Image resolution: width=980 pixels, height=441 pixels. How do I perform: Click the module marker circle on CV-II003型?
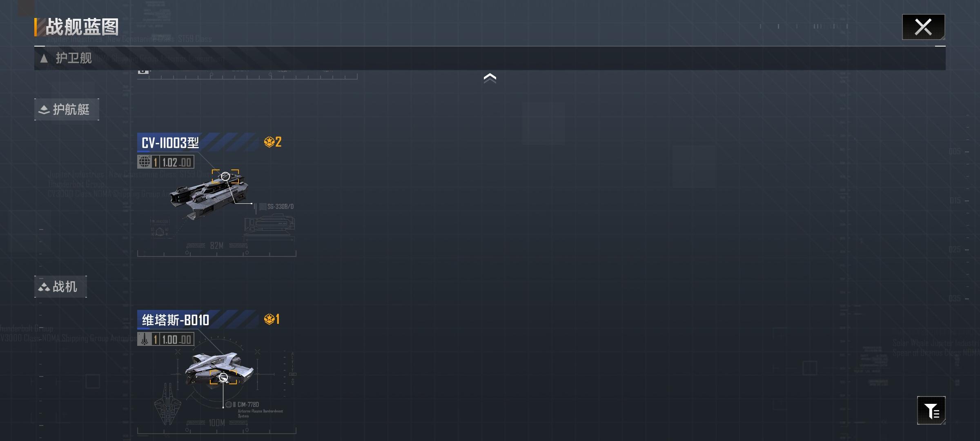(225, 176)
